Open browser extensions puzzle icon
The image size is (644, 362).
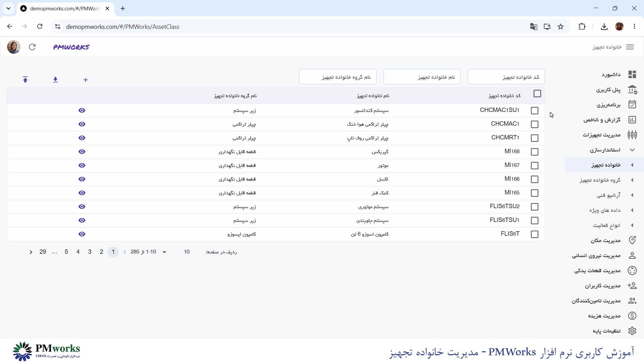582,27
